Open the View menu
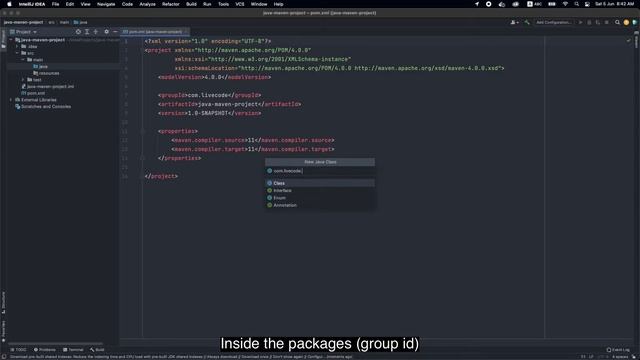 click(x=85, y=4)
